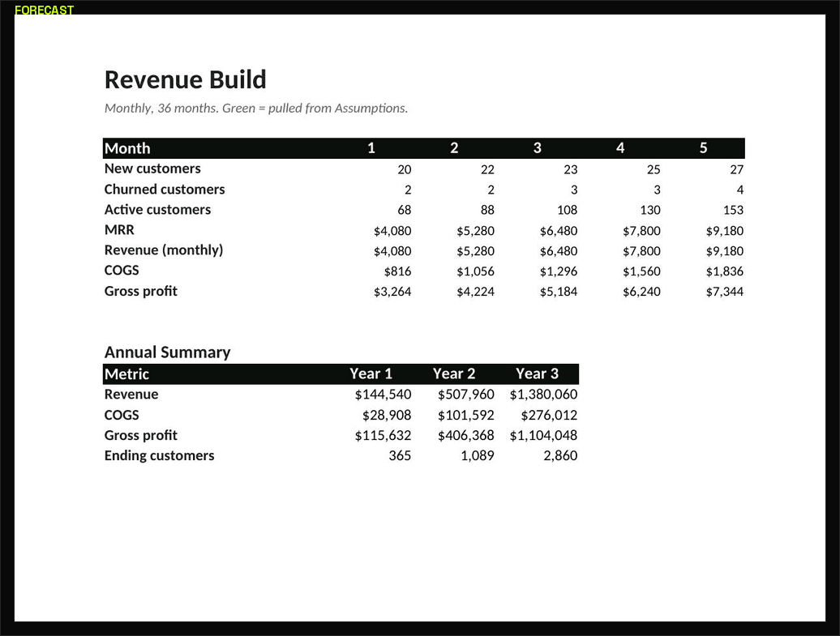This screenshot has width=840, height=636.
Task: Select Active customers value 153
Action: [734, 211]
